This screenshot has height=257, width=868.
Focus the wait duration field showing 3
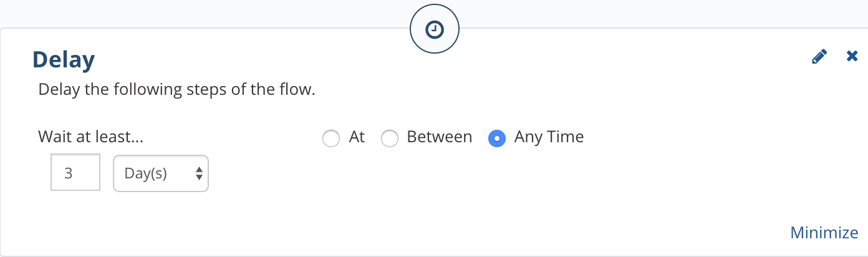click(75, 173)
